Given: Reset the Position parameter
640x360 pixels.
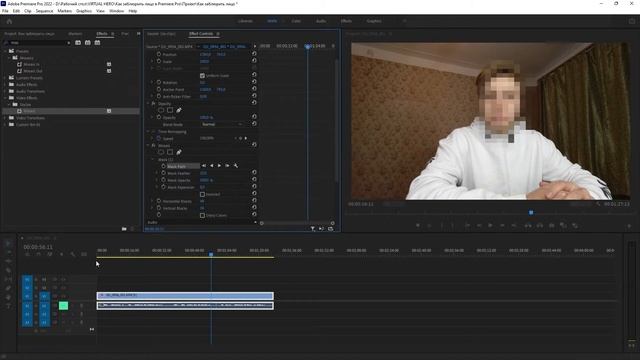Looking at the screenshot, I should coord(254,54).
